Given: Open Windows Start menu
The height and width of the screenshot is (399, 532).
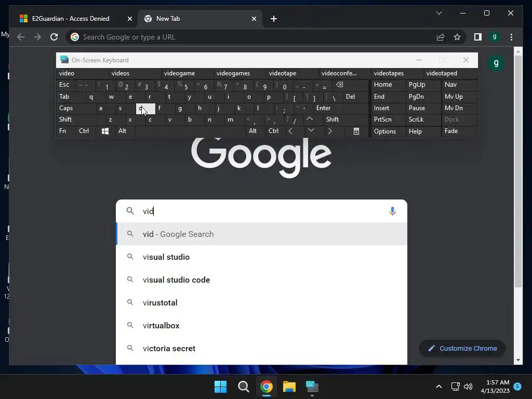Looking at the screenshot, I should click(x=220, y=387).
